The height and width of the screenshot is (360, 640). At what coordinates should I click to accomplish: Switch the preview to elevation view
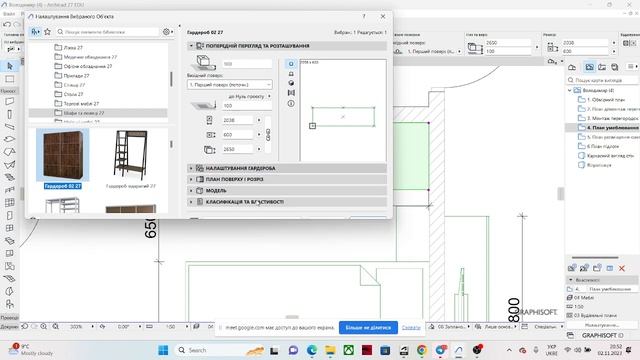tap(291, 74)
